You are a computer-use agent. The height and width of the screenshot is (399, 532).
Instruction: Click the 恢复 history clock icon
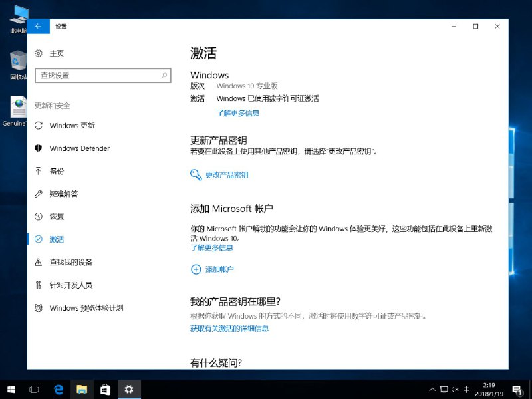coord(39,217)
